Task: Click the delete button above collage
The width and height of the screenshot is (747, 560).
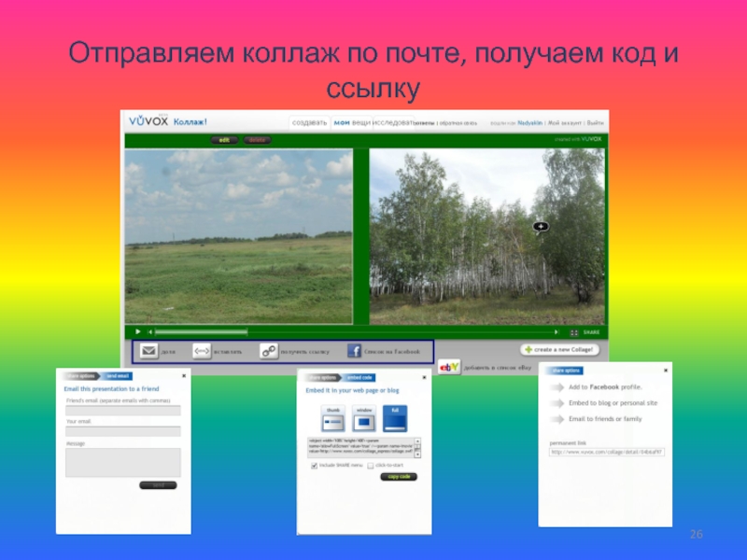Action: 257,140
